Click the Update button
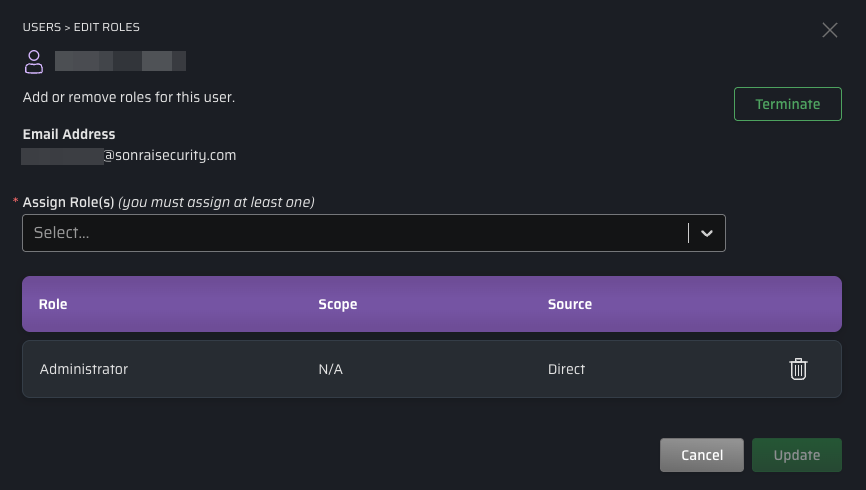This screenshot has height=490, width=866. click(796, 455)
